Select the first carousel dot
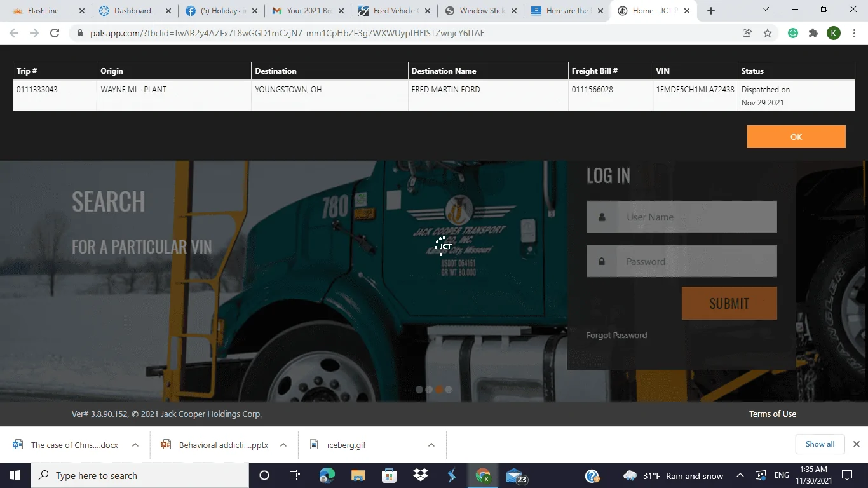868x488 pixels. pyautogui.click(x=419, y=390)
